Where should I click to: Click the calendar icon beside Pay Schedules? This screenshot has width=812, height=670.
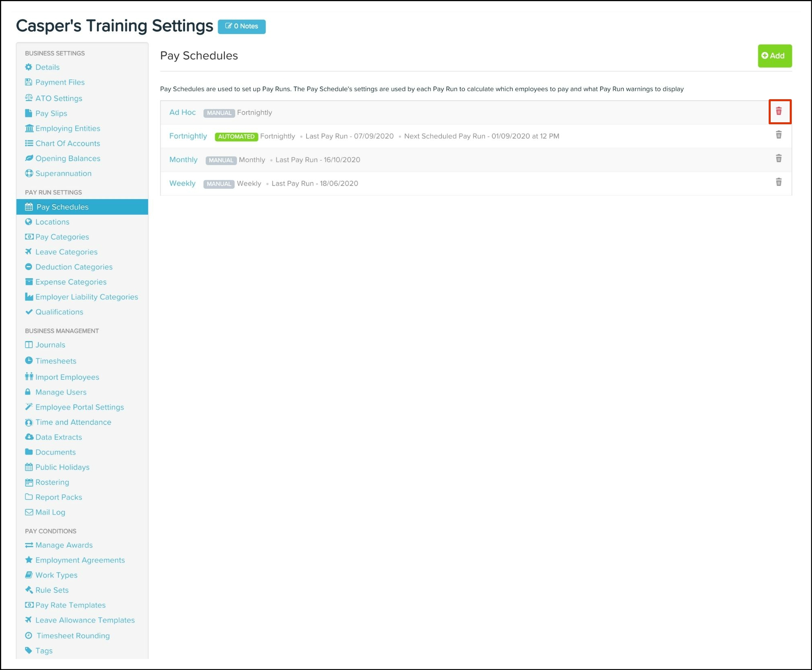29,207
